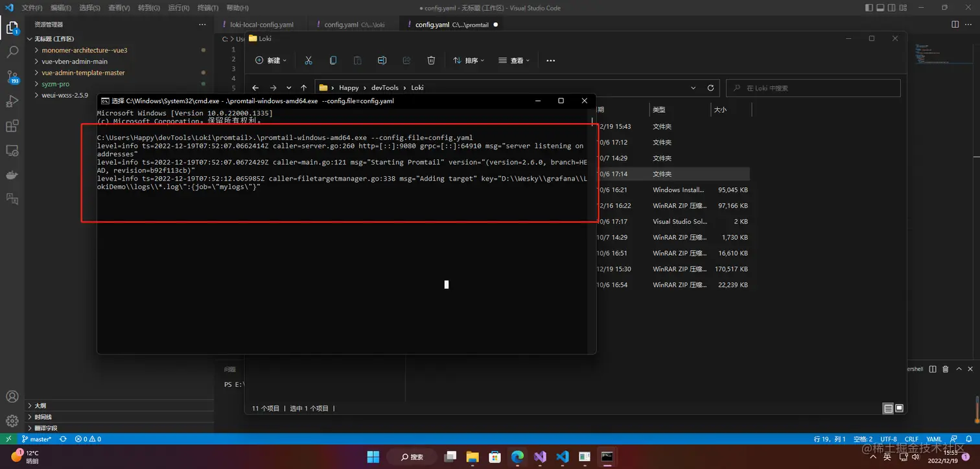Viewport: 980px width, 469px height.
Task: Switch to large thumbnails view in file explorer
Action: pyautogui.click(x=899, y=409)
